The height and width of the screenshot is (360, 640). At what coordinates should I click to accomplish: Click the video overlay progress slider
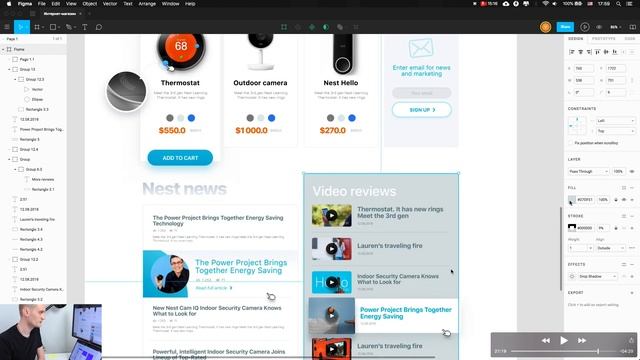click(563, 351)
